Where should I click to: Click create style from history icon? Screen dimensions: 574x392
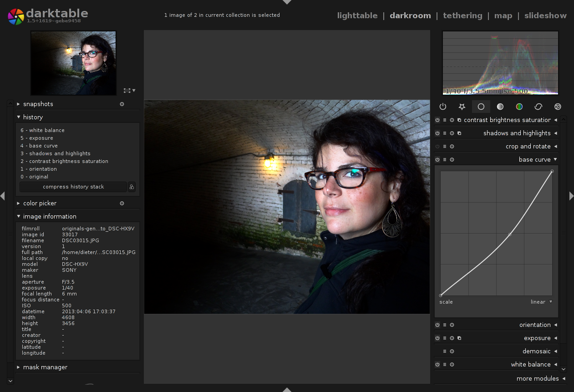[x=132, y=187]
